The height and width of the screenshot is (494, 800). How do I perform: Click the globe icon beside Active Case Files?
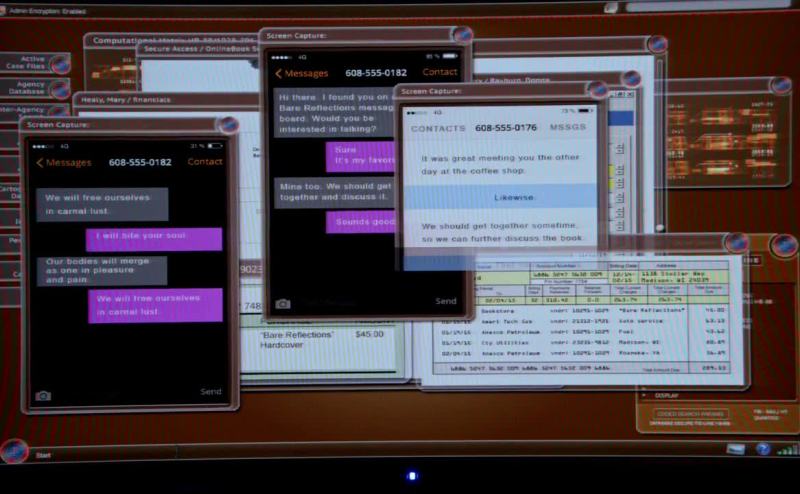click(x=59, y=64)
